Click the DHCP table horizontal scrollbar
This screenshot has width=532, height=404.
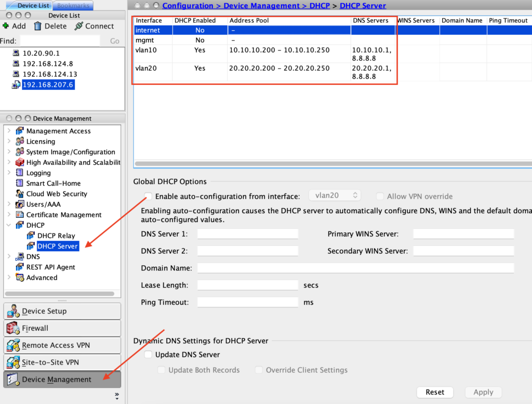click(x=333, y=164)
